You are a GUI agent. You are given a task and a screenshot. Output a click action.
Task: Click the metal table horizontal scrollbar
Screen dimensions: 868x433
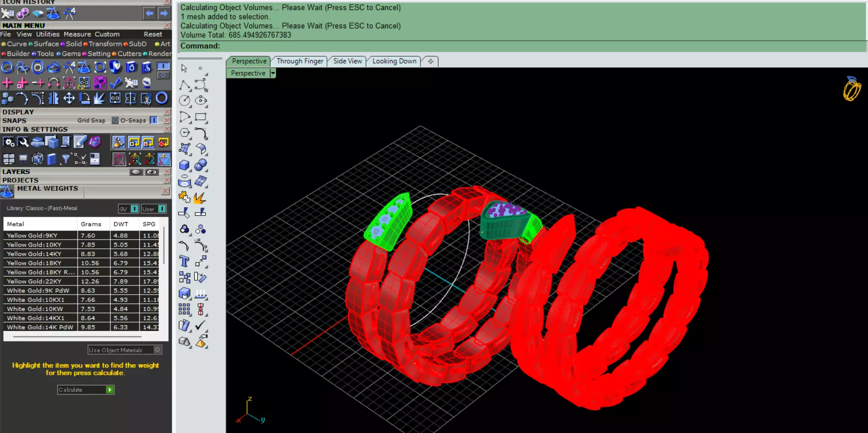[77, 336]
